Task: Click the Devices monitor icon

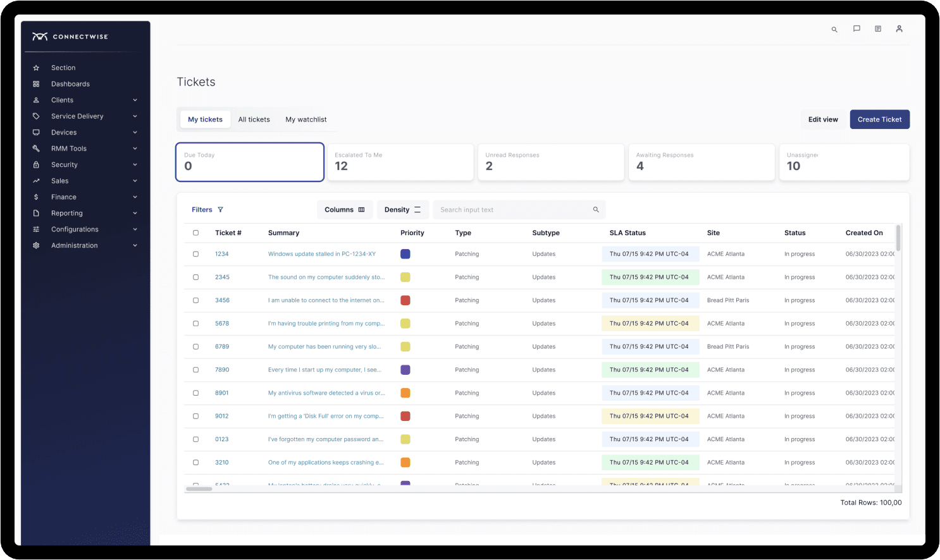Action: click(36, 132)
